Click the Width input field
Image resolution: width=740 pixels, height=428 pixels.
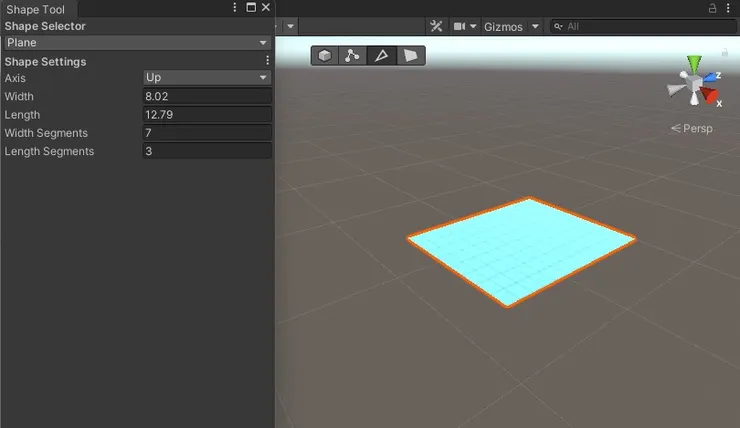click(207, 96)
